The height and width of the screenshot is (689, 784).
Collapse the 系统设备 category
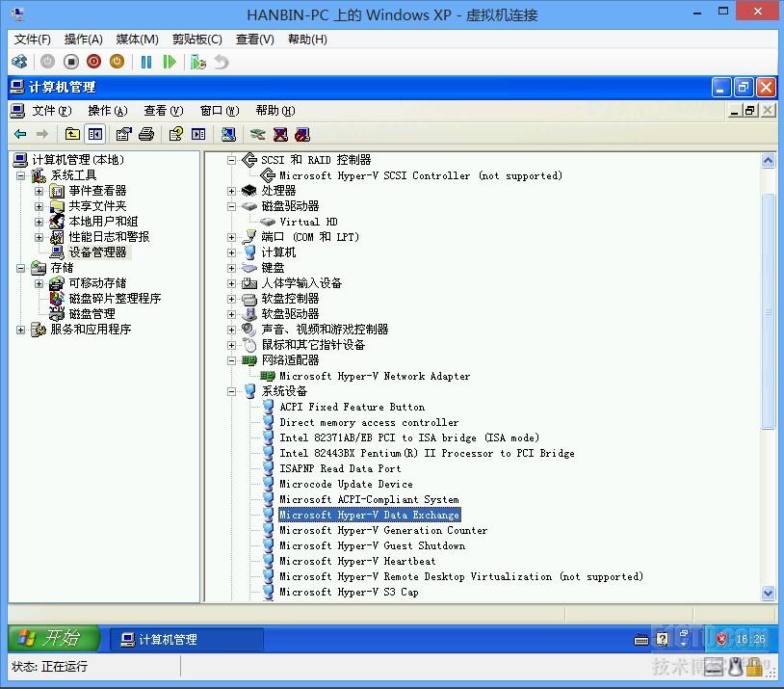coord(231,392)
